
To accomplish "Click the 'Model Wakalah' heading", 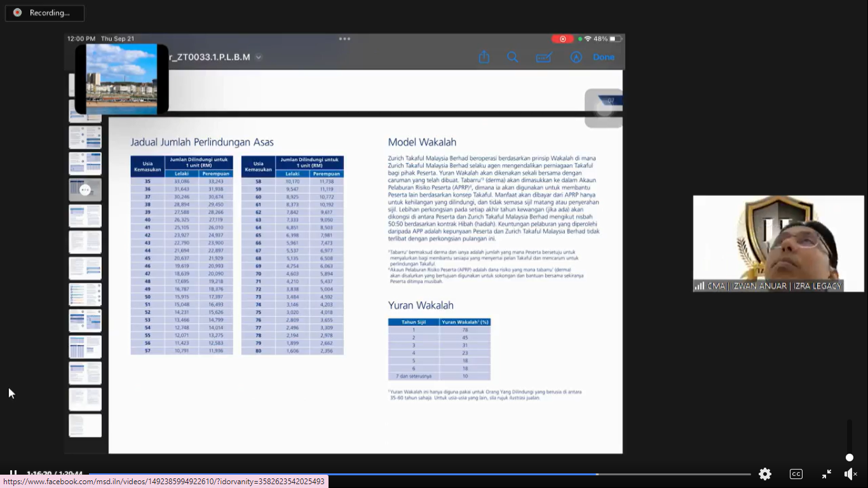I will click(422, 142).
